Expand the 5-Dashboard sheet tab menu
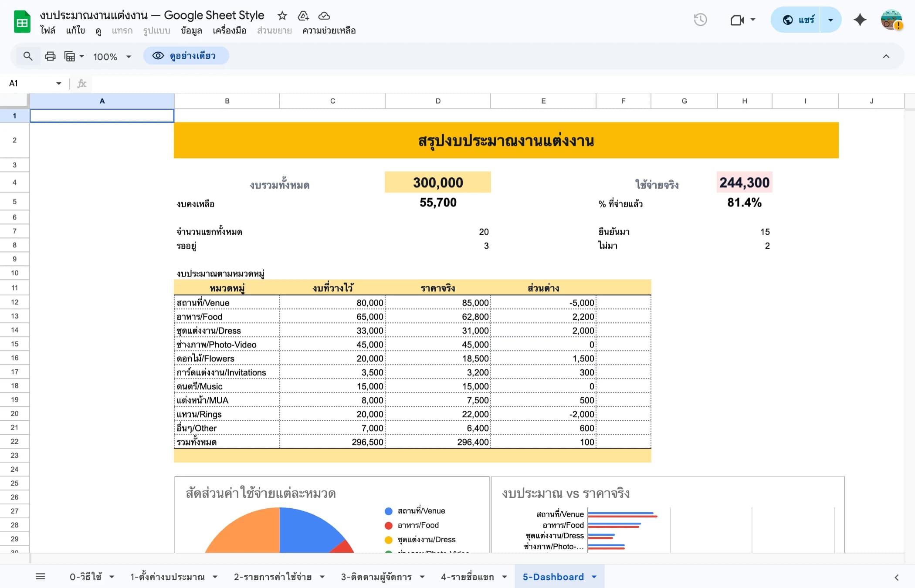 593,576
